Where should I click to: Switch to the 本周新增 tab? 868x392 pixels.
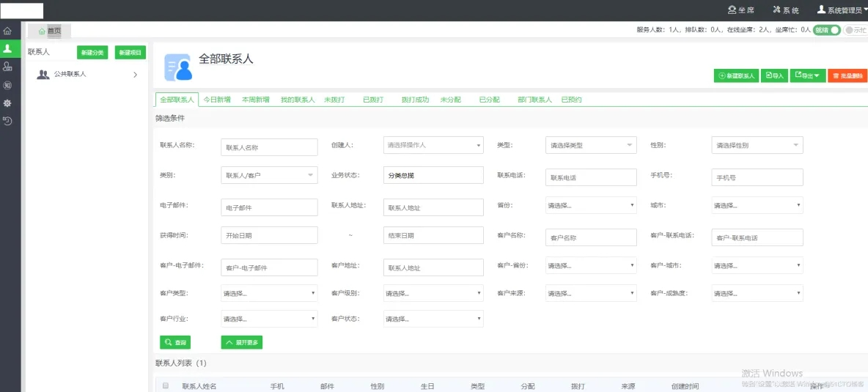coord(256,100)
